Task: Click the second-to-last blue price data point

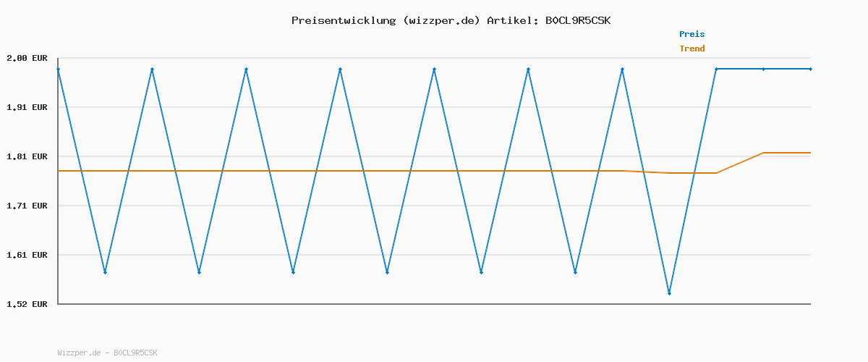Action: point(763,70)
